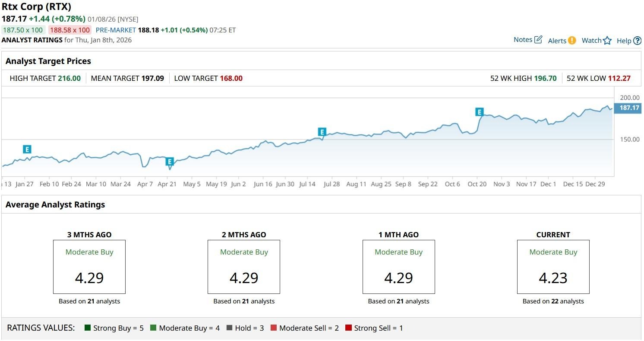Click the Moderate Sell legend swatch
Image resolution: width=644 pixels, height=341 pixels.
tap(274, 328)
